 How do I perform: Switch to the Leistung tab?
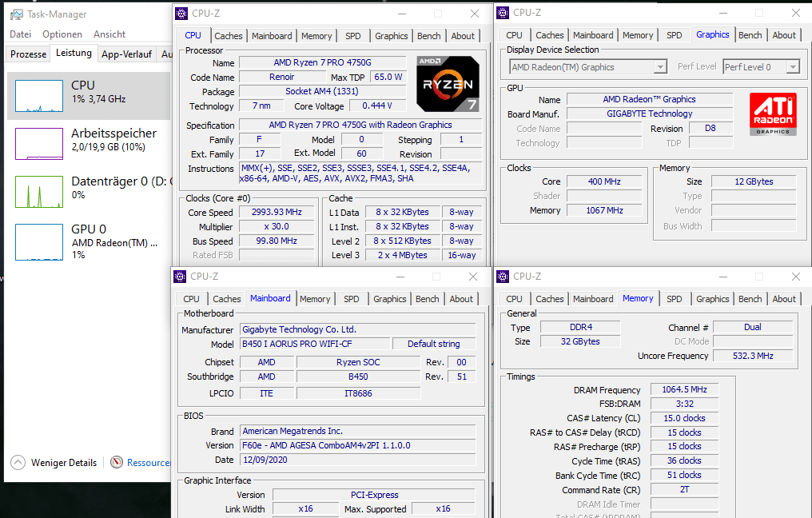coord(74,53)
